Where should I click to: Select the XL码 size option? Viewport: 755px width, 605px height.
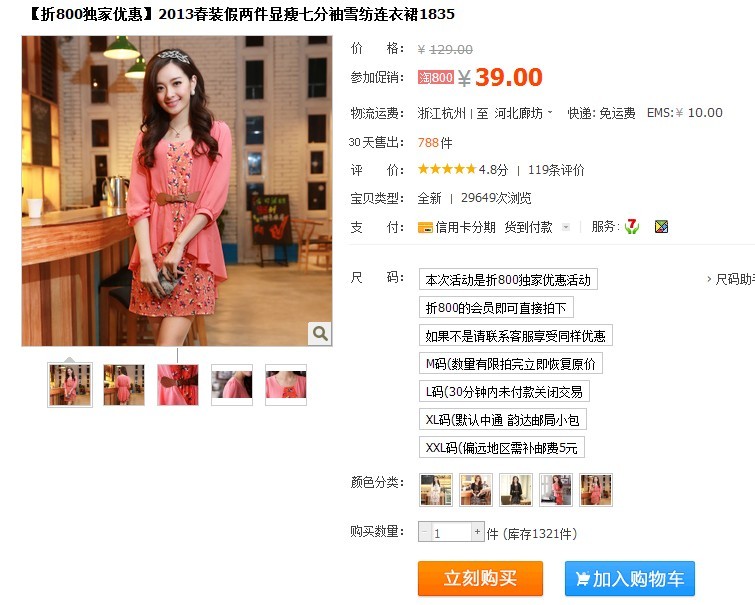point(503,420)
